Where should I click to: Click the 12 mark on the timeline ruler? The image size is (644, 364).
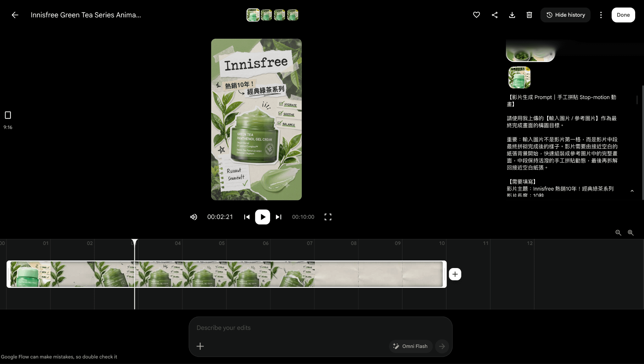coord(530,243)
